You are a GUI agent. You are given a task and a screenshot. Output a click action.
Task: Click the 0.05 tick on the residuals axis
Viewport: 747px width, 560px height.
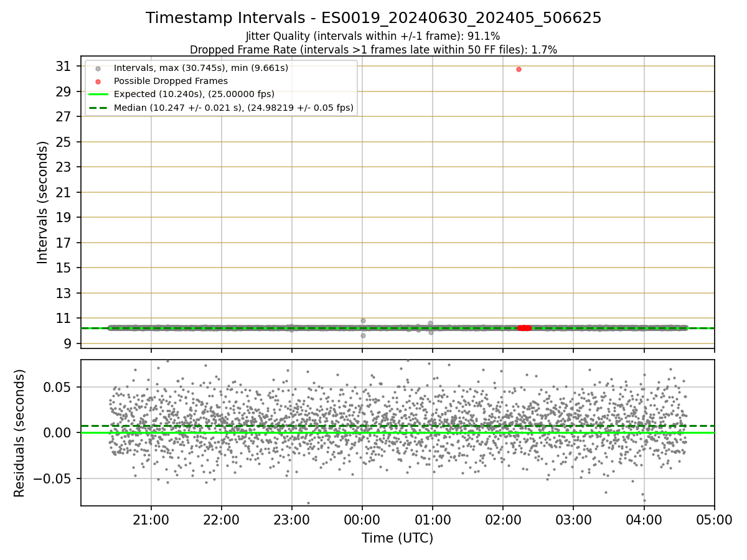tap(58, 387)
